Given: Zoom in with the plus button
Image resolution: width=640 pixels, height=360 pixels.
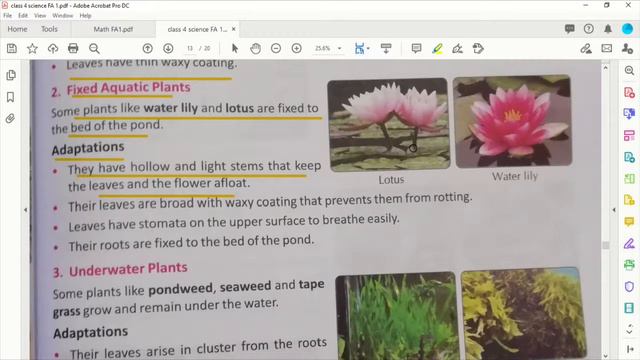Looking at the screenshot, I should [297, 49].
